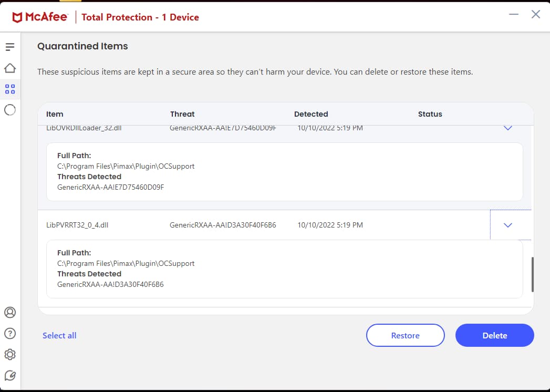Open the account profile icon
The width and height of the screenshot is (550, 392).
[10, 312]
